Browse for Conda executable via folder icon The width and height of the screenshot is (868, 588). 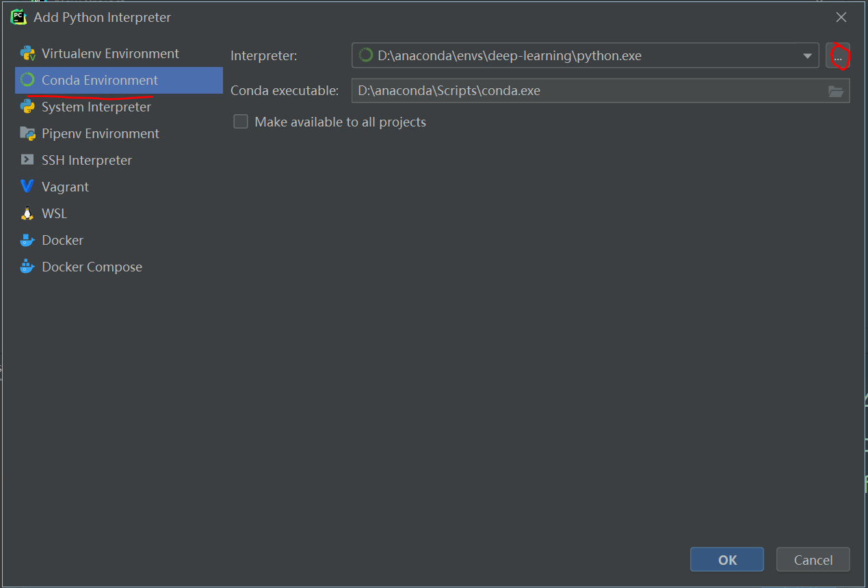tap(835, 91)
